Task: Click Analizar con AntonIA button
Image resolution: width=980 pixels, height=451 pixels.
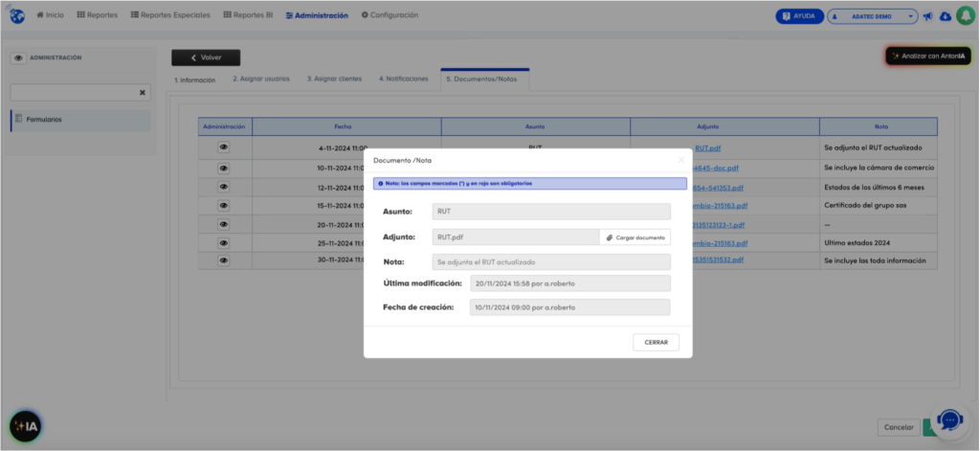Action: (x=928, y=56)
